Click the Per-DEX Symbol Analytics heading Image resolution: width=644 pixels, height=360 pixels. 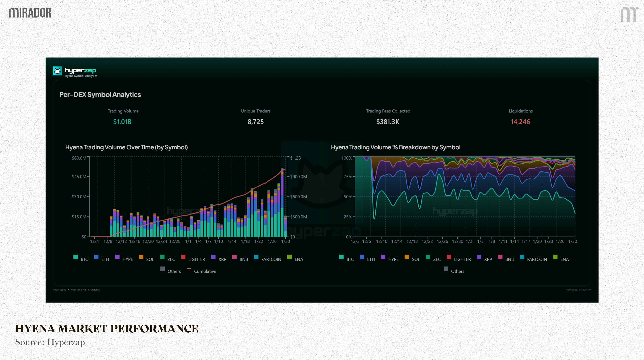(100, 95)
